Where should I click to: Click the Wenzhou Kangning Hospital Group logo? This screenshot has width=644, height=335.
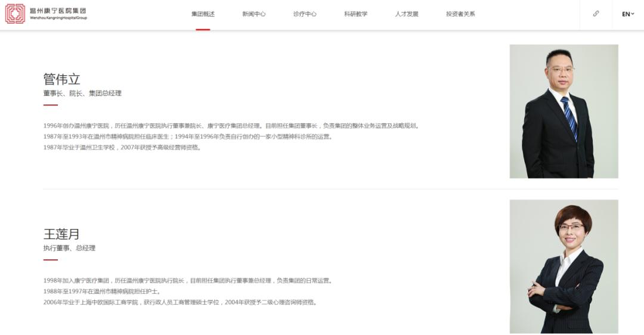click(46, 14)
